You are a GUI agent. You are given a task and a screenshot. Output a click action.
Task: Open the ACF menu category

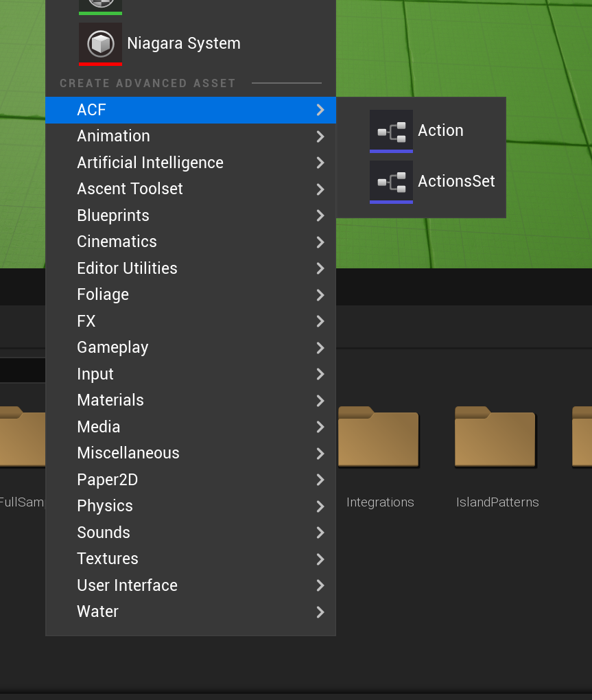click(x=92, y=110)
